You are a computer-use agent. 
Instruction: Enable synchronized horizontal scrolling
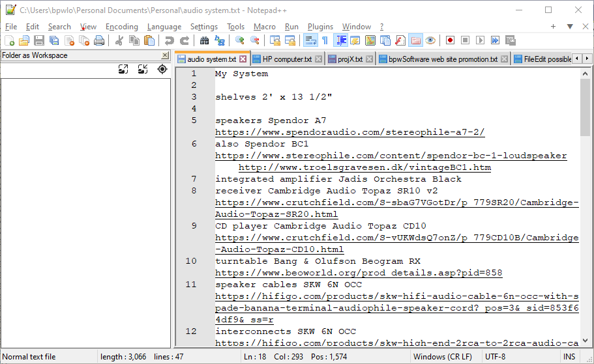(290, 40)
